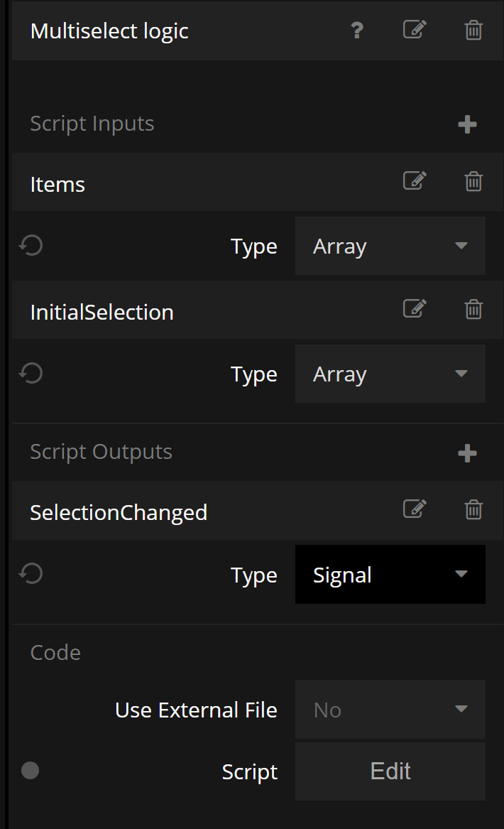Edit the SelectionChanged output name

pyautogui.click(x=415, y=509)
